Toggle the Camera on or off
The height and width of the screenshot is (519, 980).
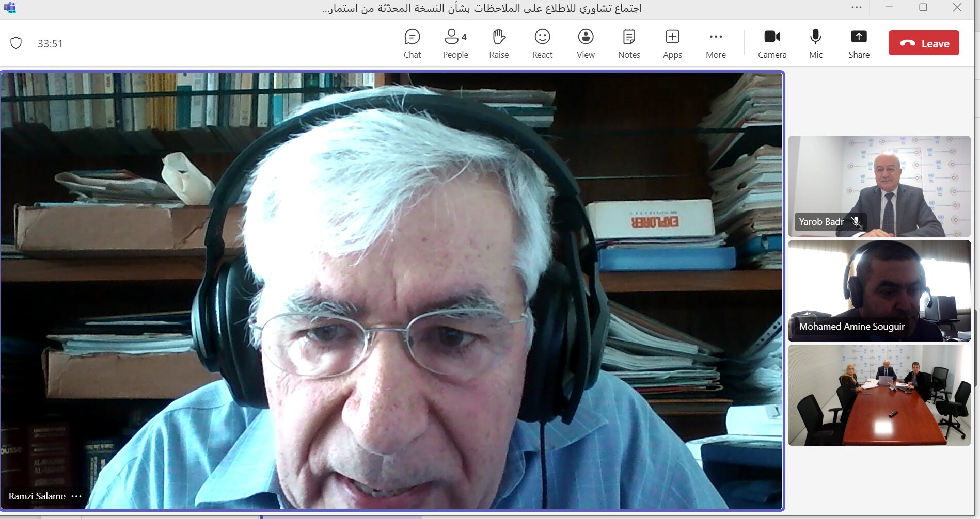tap(772, 44)
